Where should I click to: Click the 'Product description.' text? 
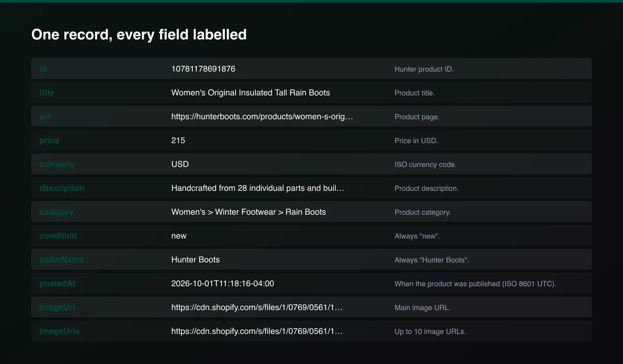427,188
